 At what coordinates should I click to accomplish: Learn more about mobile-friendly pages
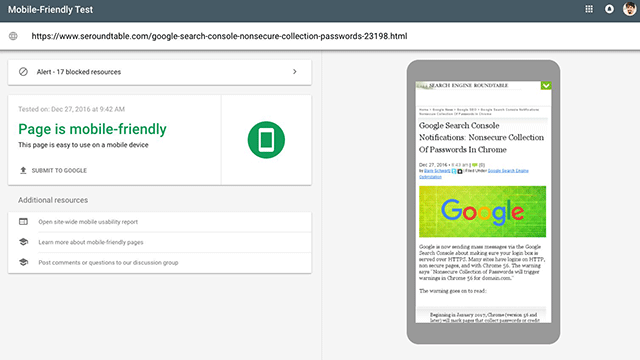click(x=91, y=242)
